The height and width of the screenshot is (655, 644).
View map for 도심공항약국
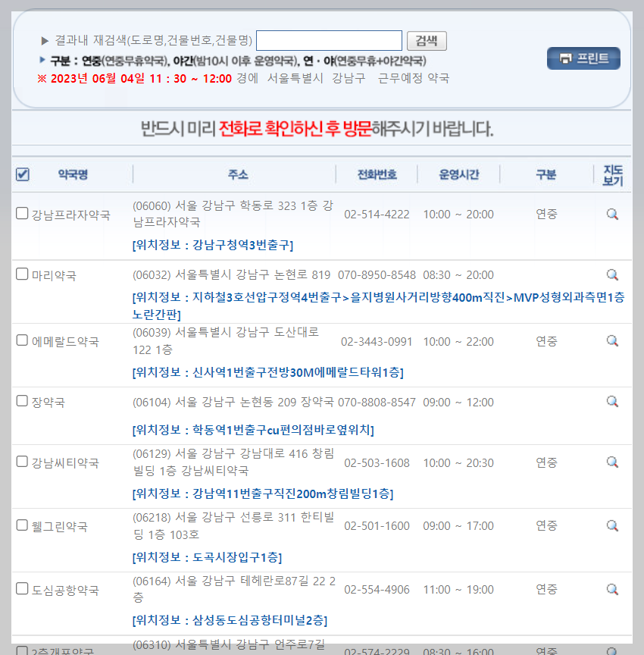pos(612,590)
